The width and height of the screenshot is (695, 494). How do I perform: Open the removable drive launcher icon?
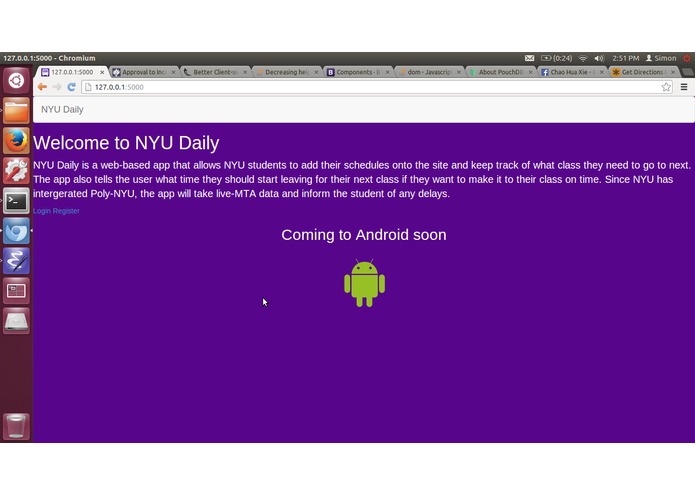coord(16,321)
